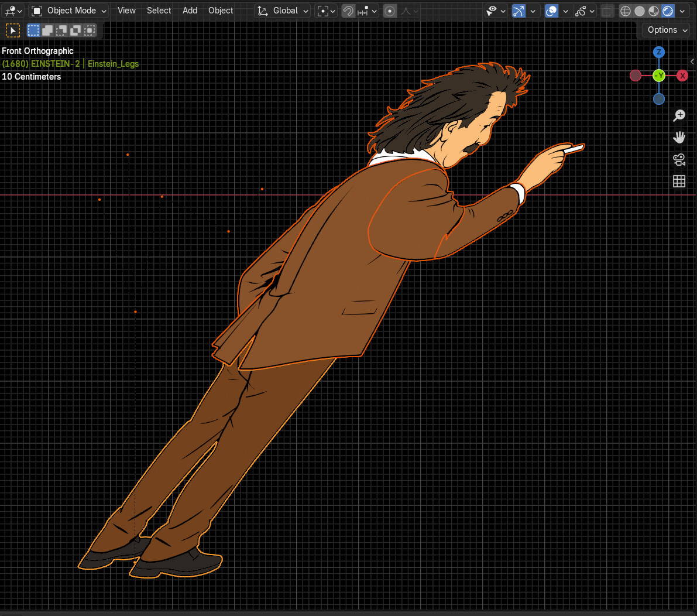Set selection mode to new selection
Image resolution: width=697 pixels, height=616 pixels.
(33, 30)
